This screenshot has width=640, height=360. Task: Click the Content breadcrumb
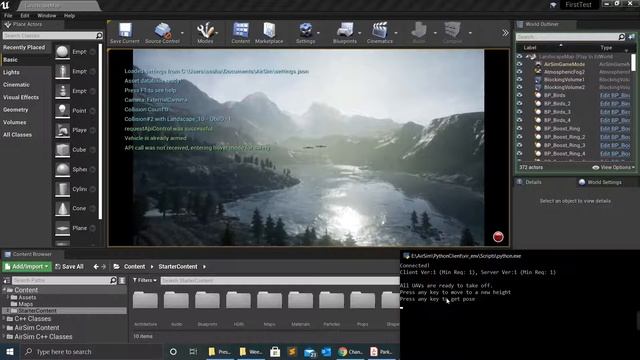134,267
